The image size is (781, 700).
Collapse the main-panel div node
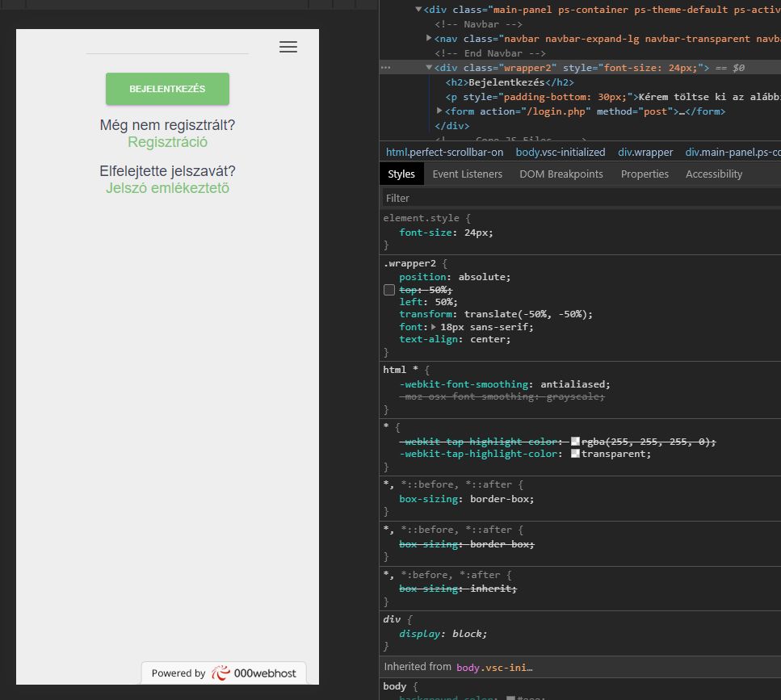[x=418, y=10]
